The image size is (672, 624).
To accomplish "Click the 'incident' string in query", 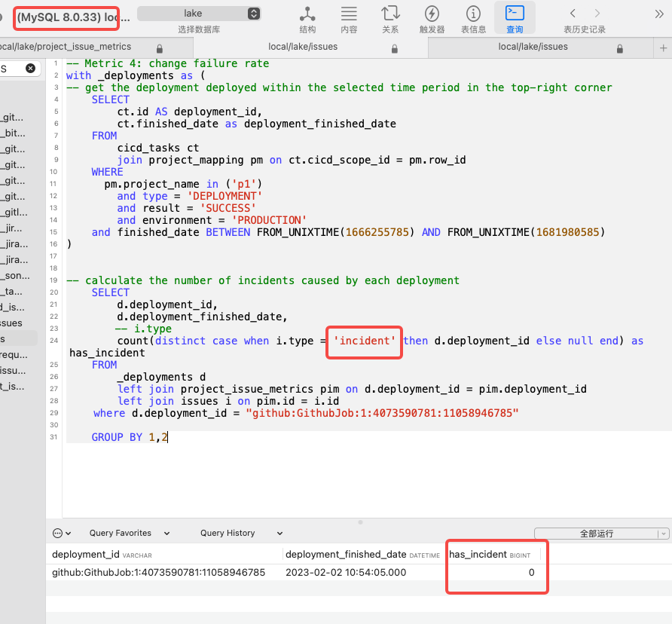I will 365,341.
